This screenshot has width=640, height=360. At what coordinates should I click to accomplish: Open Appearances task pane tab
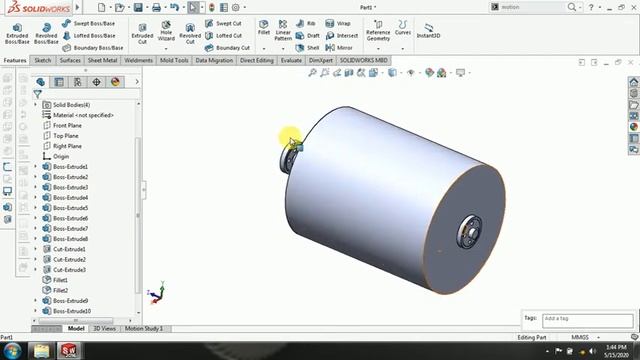[x=633, y=127]
